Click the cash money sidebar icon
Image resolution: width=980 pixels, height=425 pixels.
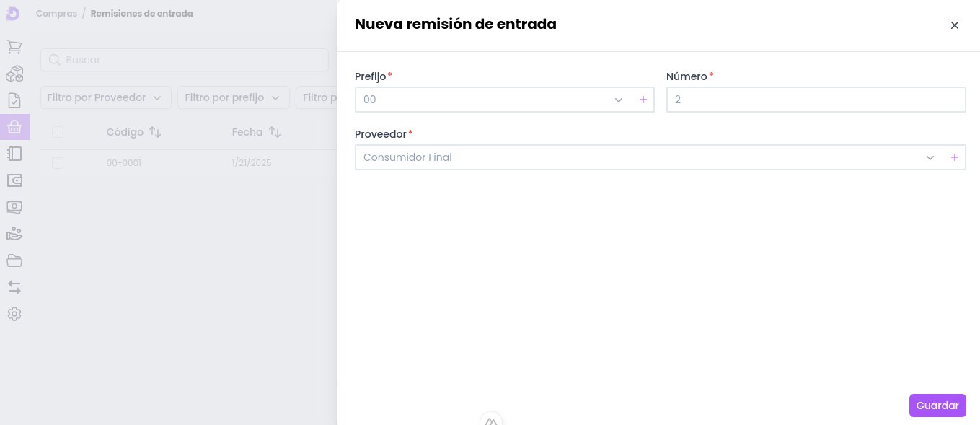[x=14, y=207]
